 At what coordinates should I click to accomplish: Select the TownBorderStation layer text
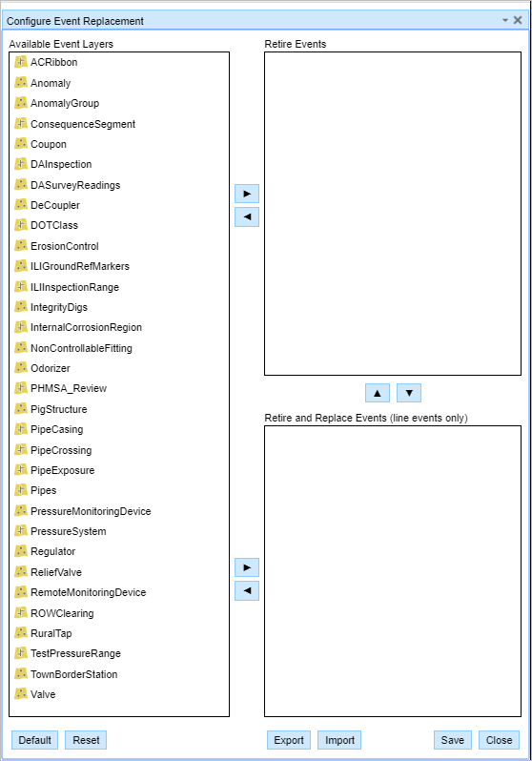click(x=73, y=674)
